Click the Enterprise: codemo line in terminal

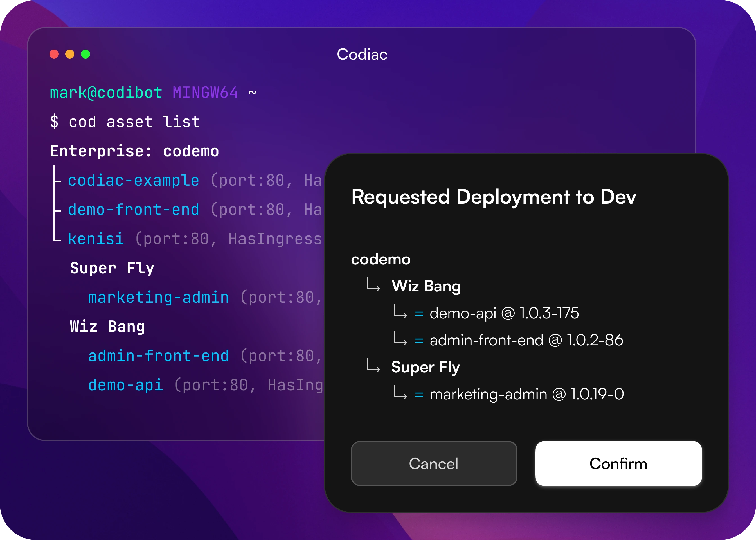pyautogui.click(x=134, y=151)
